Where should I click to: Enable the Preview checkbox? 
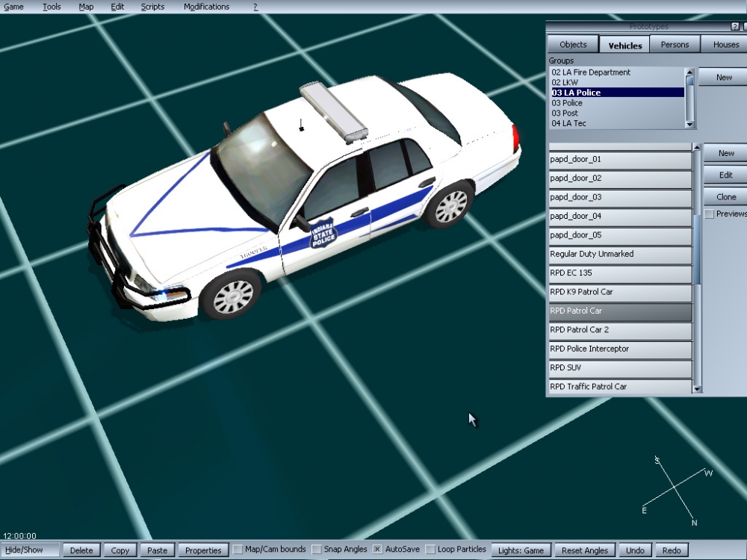[x=710, y=214]
